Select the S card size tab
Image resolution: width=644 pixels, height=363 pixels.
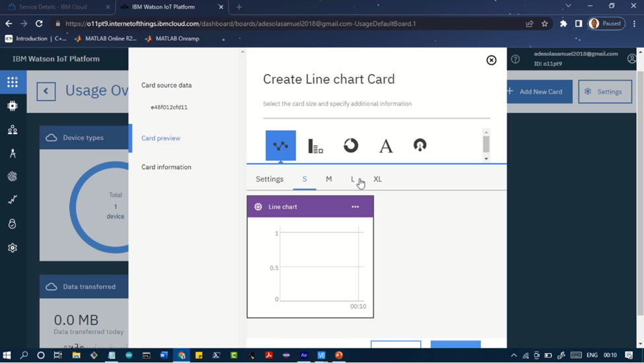[304, 179]
